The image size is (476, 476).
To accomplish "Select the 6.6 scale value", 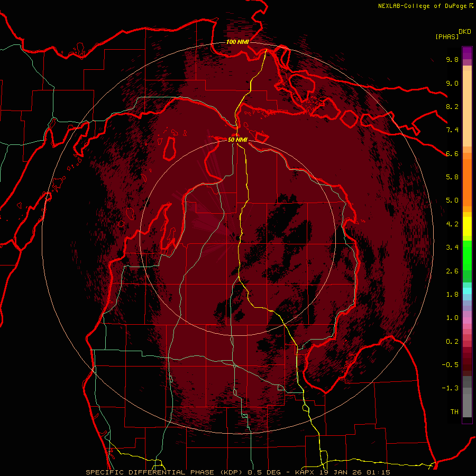I will click(452, 153).
